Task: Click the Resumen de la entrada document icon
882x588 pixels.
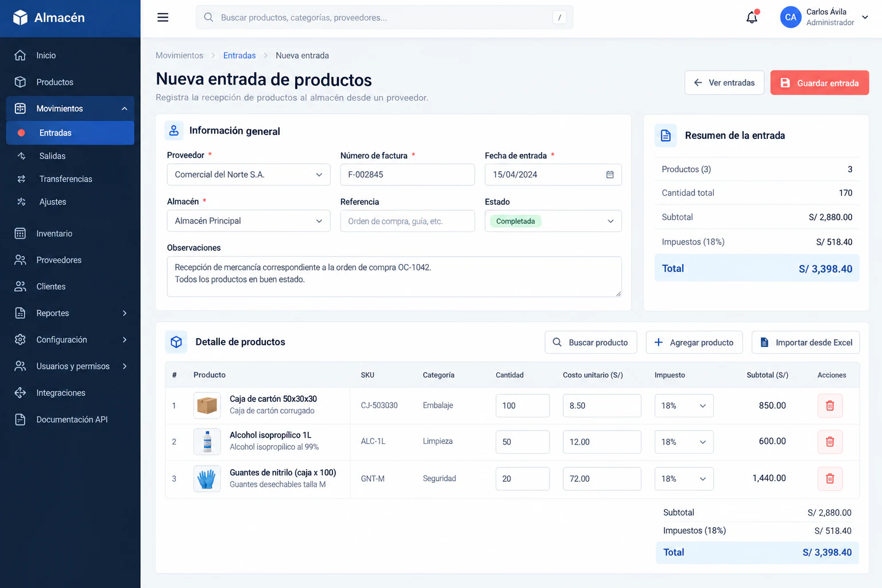Action: pos(666,136)
